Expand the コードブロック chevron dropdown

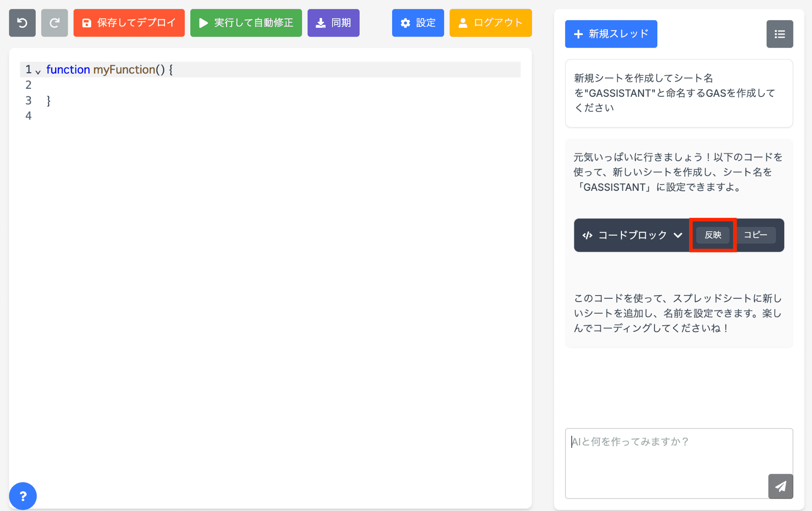(x=678, y=235)
